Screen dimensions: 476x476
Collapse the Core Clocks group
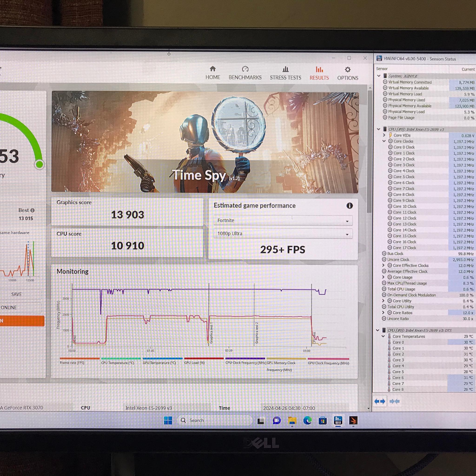tap(384, 141)
